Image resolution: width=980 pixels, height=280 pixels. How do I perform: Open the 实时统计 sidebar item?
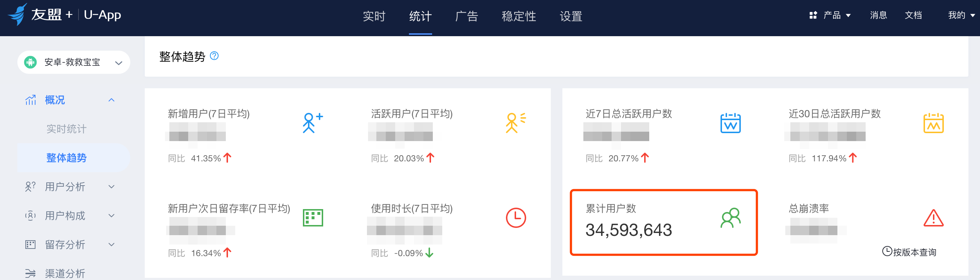66,129
